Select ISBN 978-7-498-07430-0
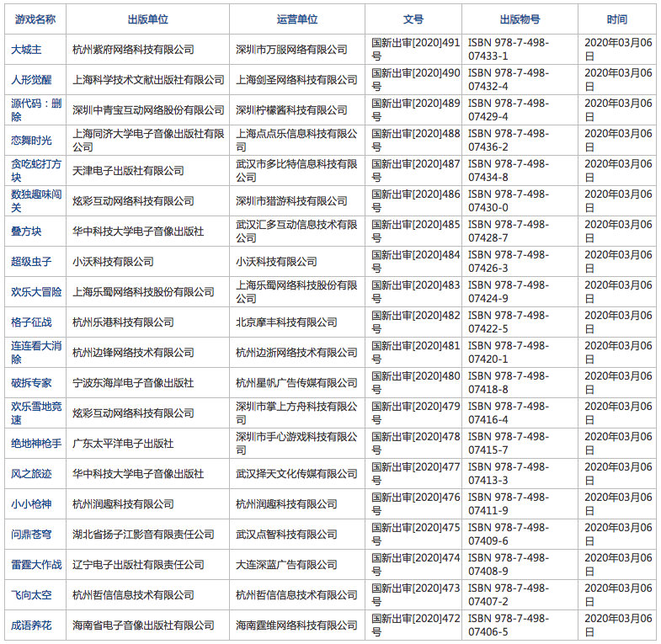The height and width of the screenshot is (644, 661). click(x=509, y=201)
